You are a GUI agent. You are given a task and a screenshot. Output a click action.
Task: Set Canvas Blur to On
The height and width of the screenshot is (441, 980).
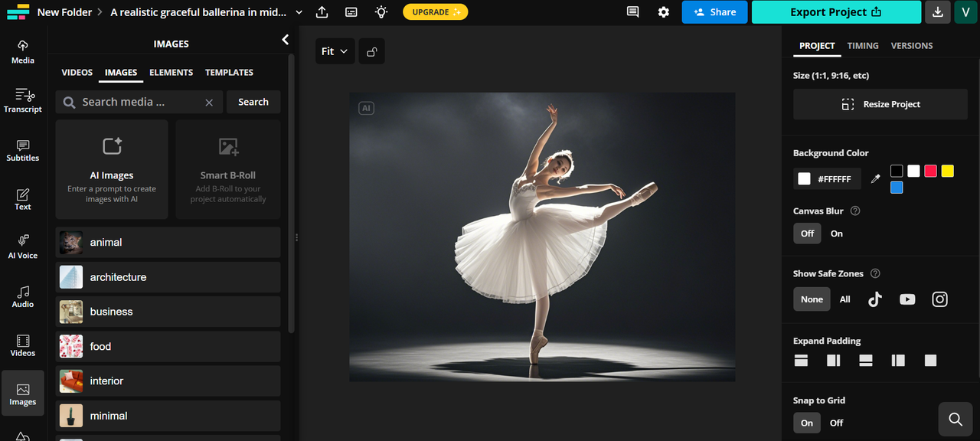tap(837, 234)
